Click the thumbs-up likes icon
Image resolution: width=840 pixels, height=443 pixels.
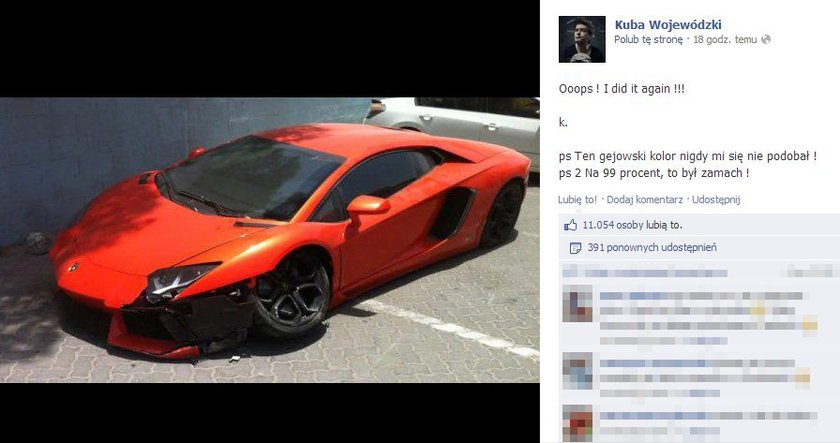571,225
